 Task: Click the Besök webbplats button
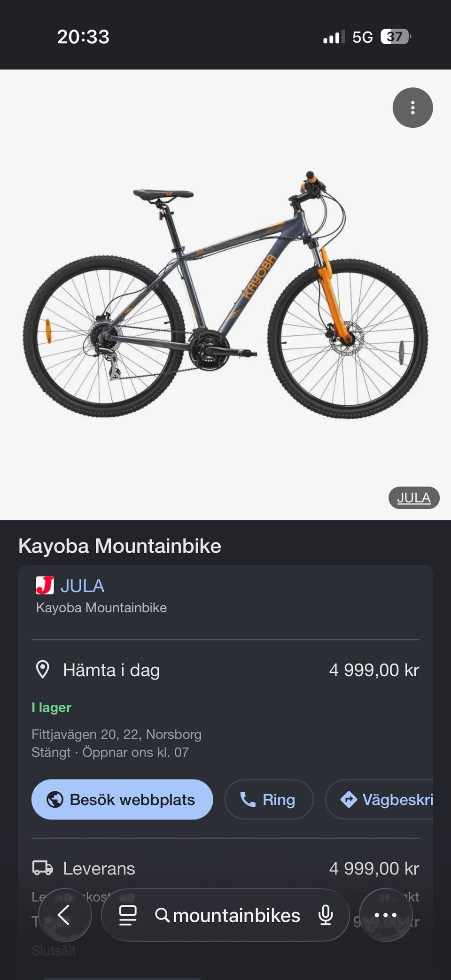click(122, 800)
